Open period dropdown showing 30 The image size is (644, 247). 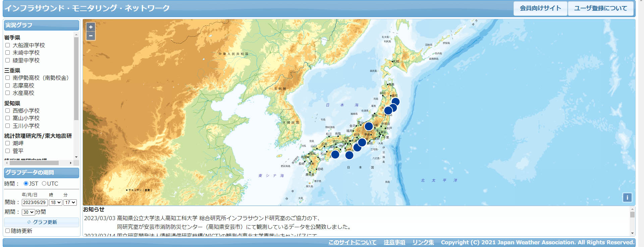pos(28,212)
